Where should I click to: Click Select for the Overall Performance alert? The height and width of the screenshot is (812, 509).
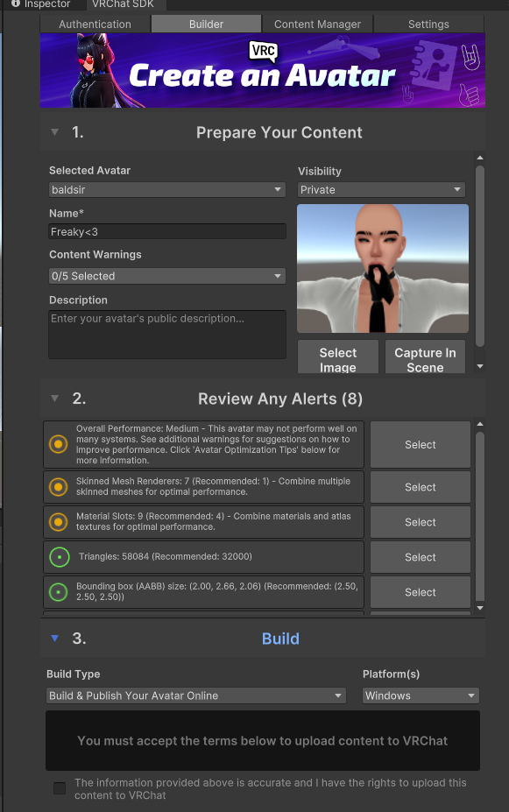[x=421, y=444]
